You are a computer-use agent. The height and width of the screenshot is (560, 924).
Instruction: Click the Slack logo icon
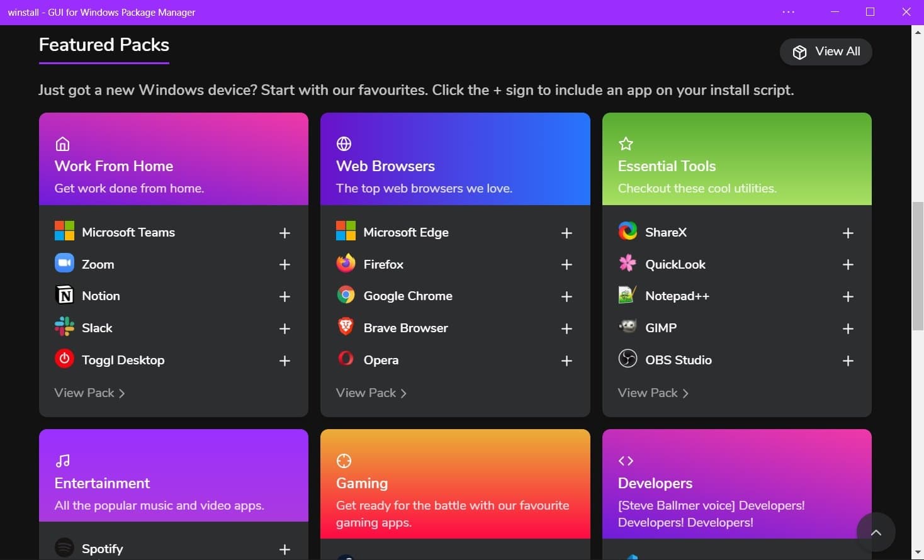click(64, 327)
